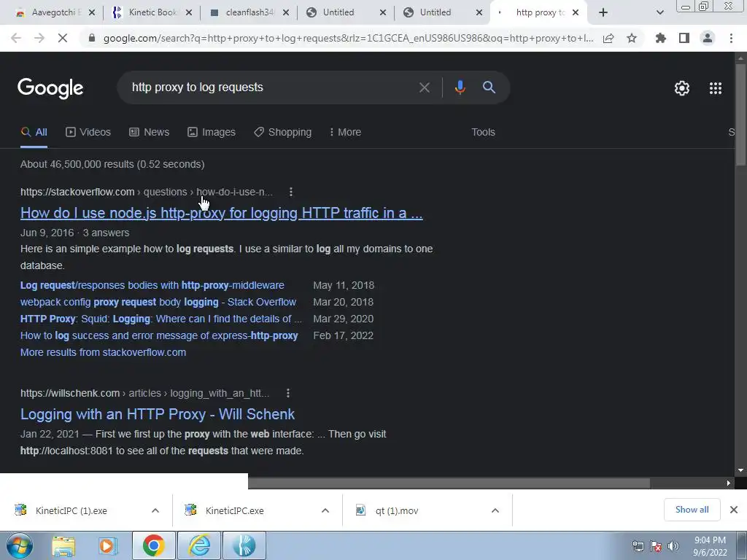This screenshot has height=560, width=747.
Task: Click the volume speaker tray icon
Action: tap(673, 546)
